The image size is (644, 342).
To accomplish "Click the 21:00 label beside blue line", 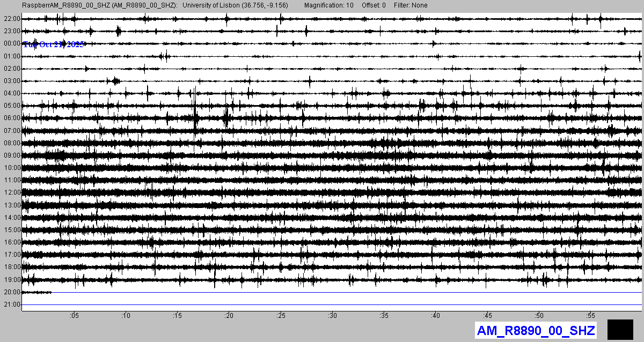I will [x=11, y=304].
